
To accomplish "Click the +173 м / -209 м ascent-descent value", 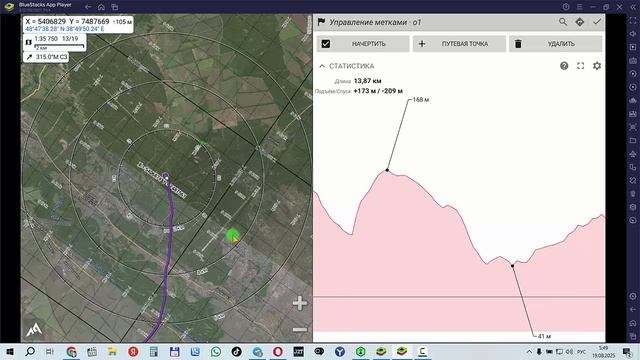I will pos(378,91).
